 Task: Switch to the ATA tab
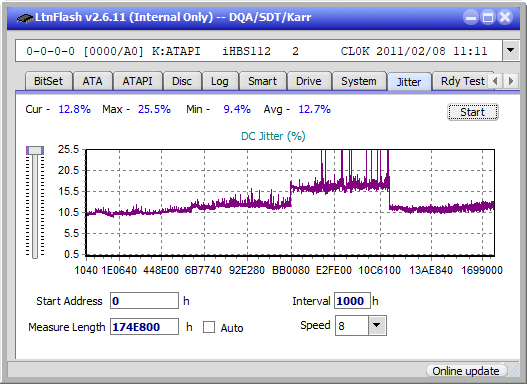pos(92,81)
